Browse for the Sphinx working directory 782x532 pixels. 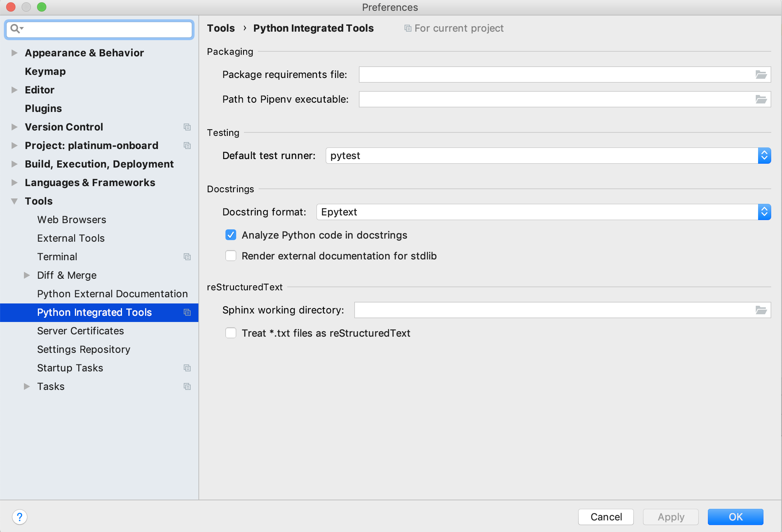760,310
